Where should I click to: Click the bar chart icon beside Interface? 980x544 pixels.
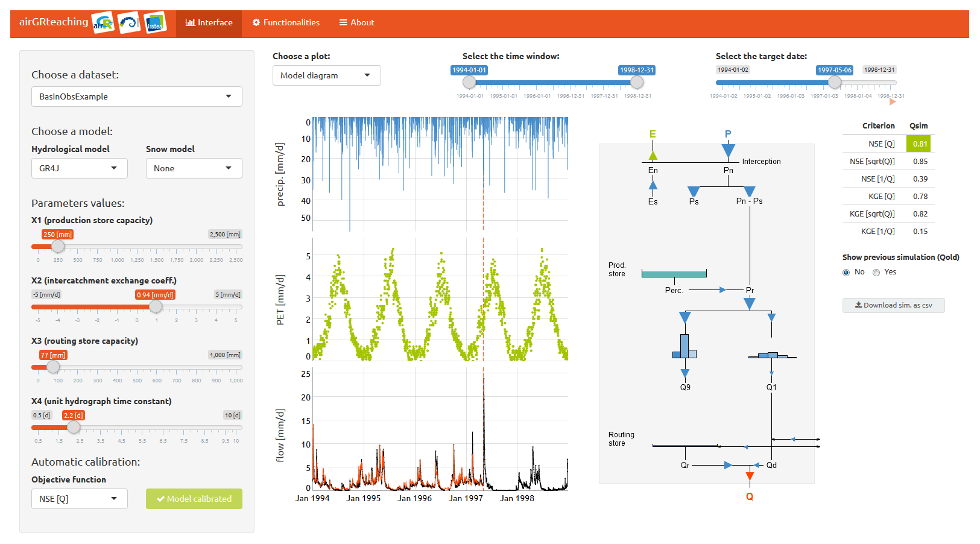[x=190, y=23]
